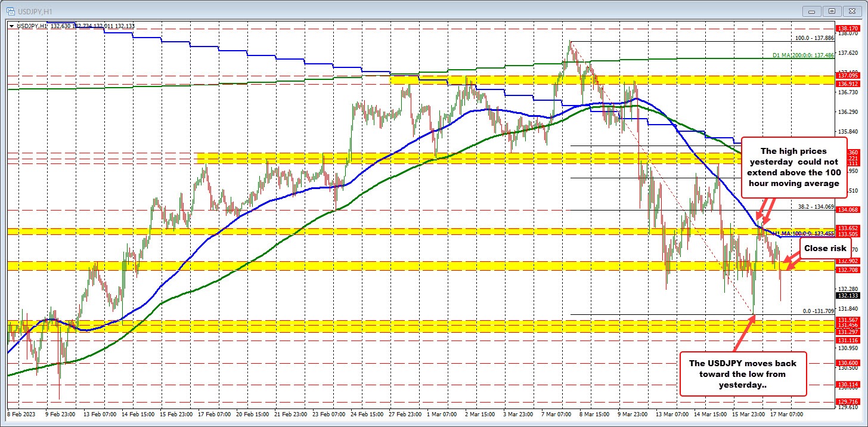Image resolution: width=868 pixels, height=427 pixels.
Task: Click the current price label 132.133
Action: 847,295
